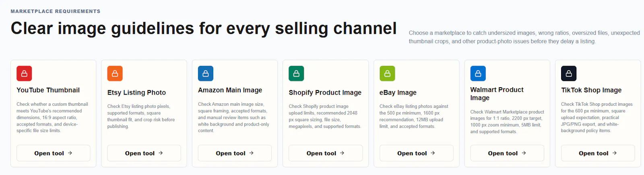Image resolution: width=644 pixels, height=175 pixels.
Task: Click the 'Choose a marketplace' intro paragraph
Action: point(524,37)
